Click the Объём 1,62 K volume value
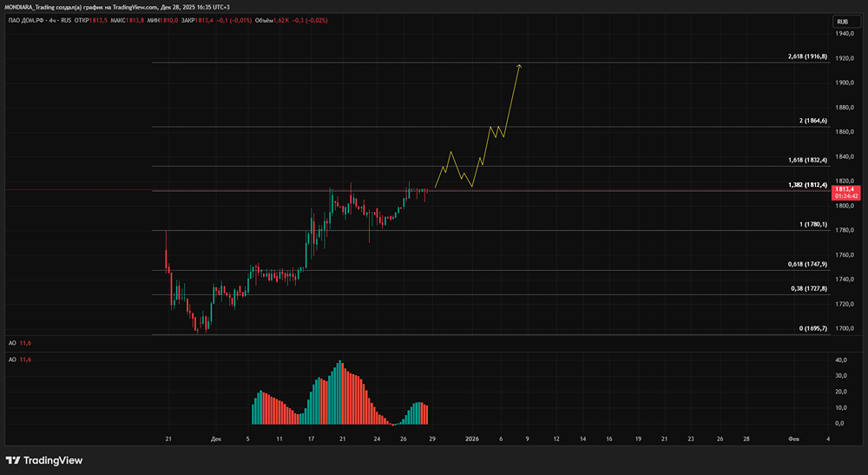The image size is (868, 475). click(272, 21)
